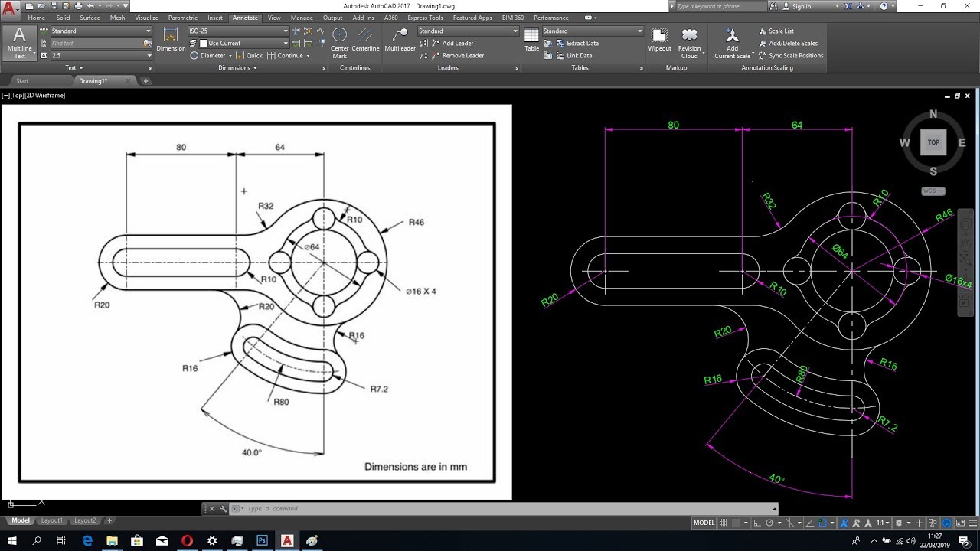Toggle Object Snap Tracking in status bar

click(x=811, y=523)
